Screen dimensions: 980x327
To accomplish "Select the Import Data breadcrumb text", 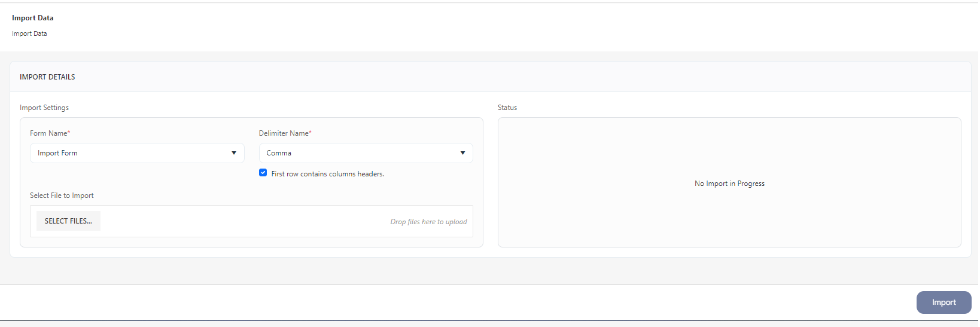I will point(29,34).
